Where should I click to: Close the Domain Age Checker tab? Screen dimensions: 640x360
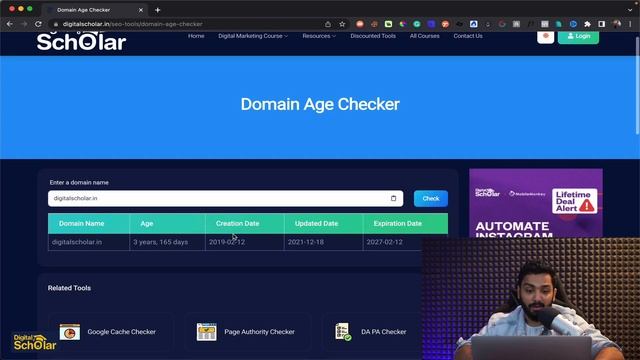(x=141, y=10)
